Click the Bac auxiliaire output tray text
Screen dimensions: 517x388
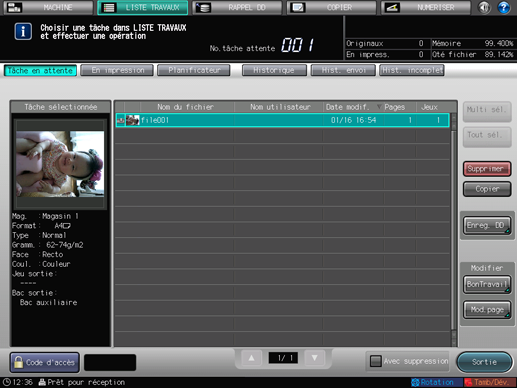49,303
